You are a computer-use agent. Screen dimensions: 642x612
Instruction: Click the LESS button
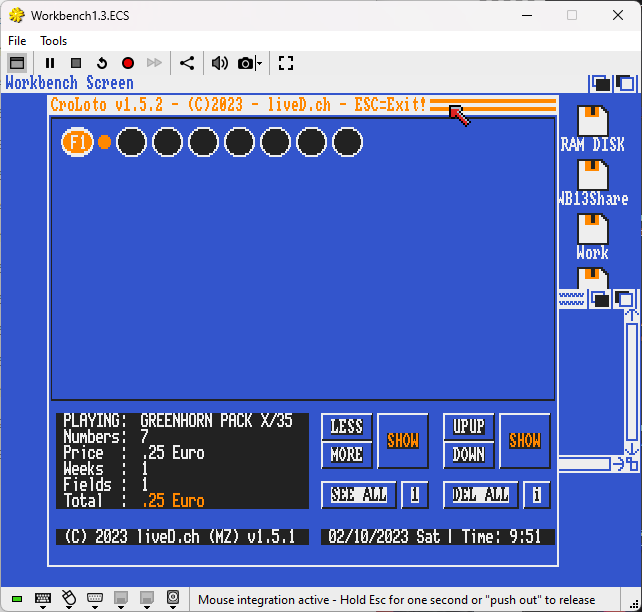pos(347,427)
